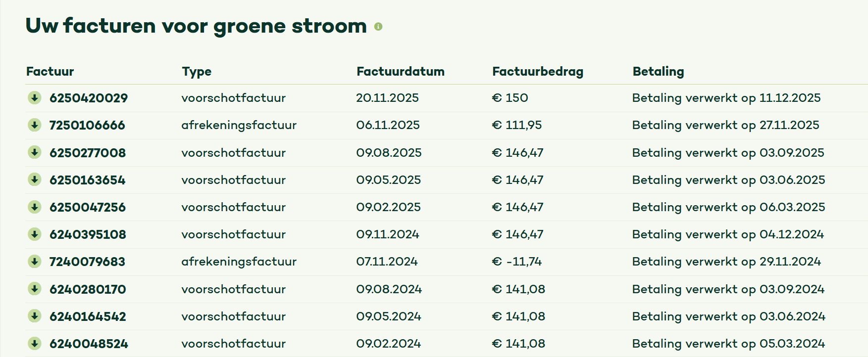Click the Betaling column header
868x357 pixels.
(658, 72)
